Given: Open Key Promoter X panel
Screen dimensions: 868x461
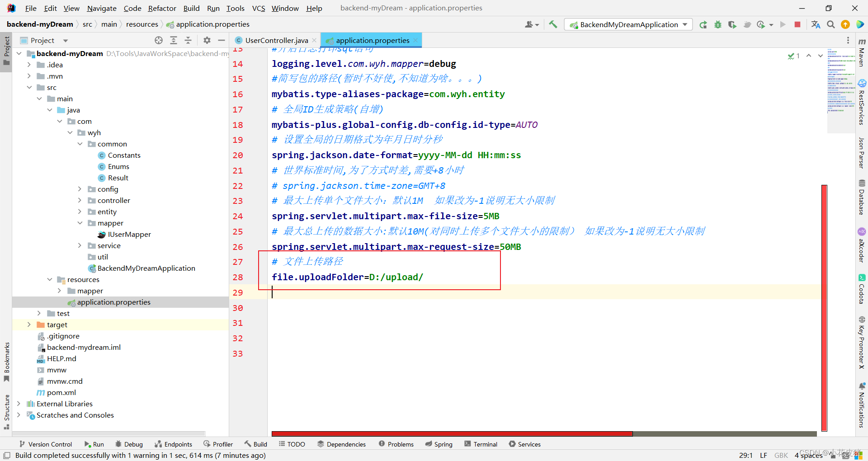Looking at the screenshot, I should [862, 343].
